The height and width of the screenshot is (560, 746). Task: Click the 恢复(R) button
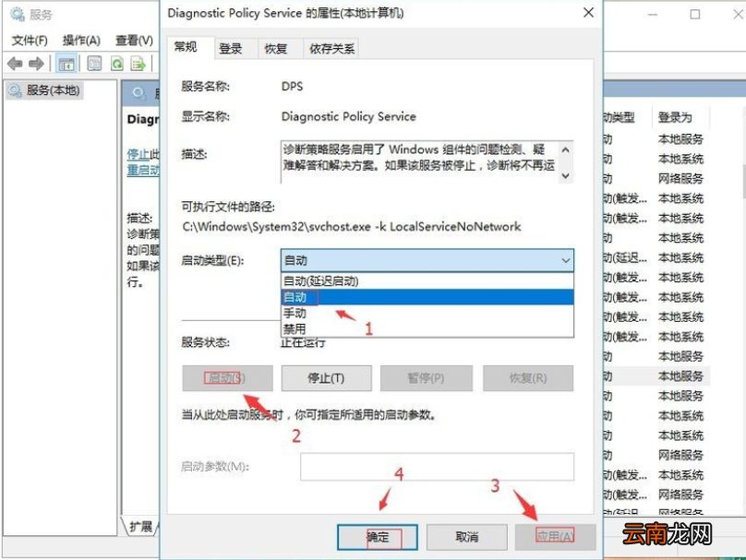pyautogui.click(x=528, y=378)
